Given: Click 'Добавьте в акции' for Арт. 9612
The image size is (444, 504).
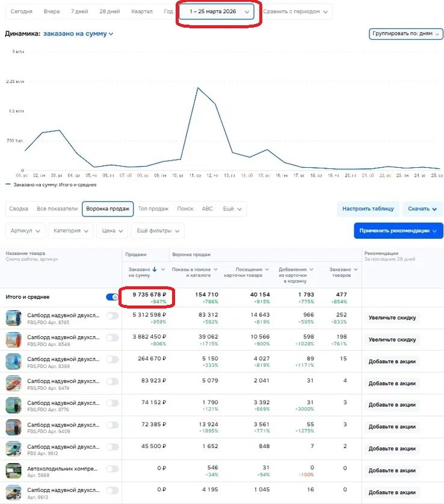Looking at the screenshot, I should [x=392, y=449].
